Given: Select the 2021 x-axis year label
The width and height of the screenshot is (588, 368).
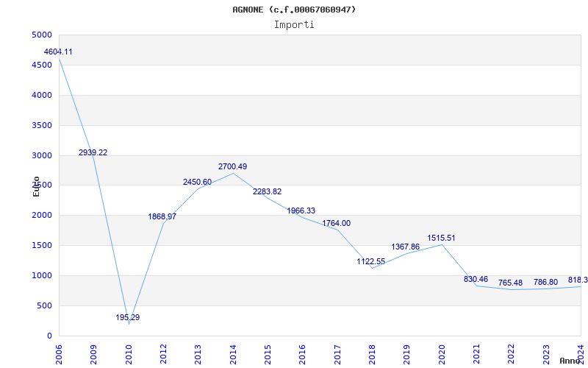Looking at the screenshot, I should click(x=476, y=354).
